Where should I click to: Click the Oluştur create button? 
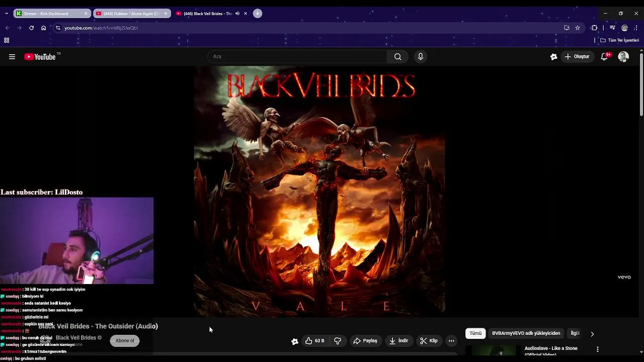(577, 57)
